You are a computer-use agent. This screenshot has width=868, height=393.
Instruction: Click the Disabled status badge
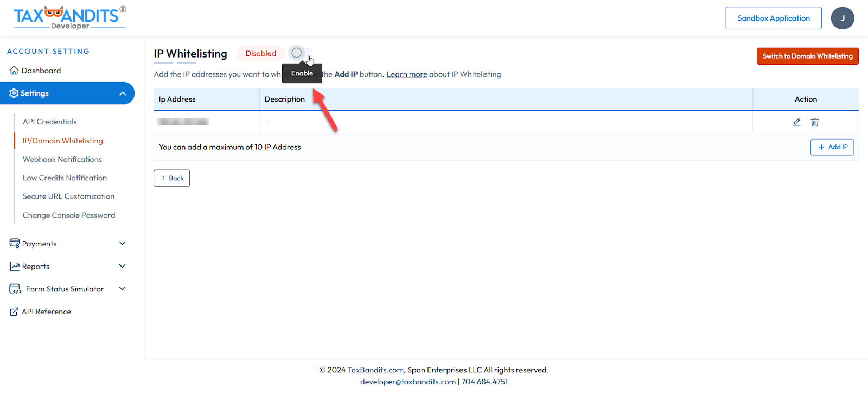(x=260, y=53)
